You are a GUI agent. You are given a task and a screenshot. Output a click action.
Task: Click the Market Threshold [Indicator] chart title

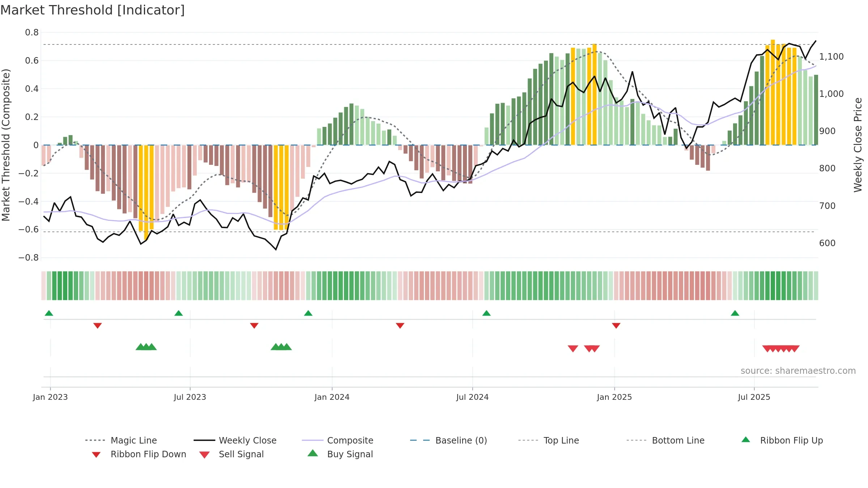point(93,10)
